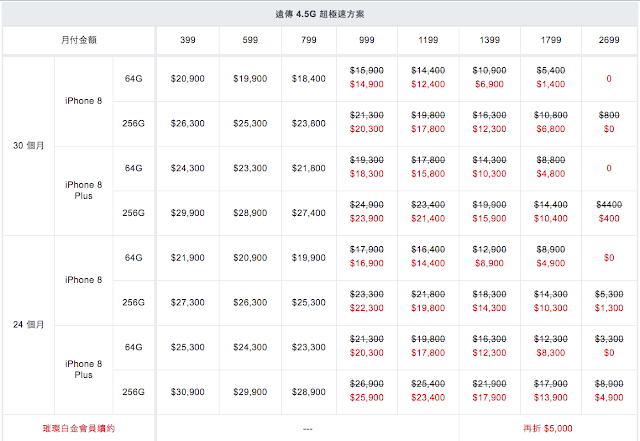Select the 月付金額 header cell
The image size is (640, 441).
point(78,41)
